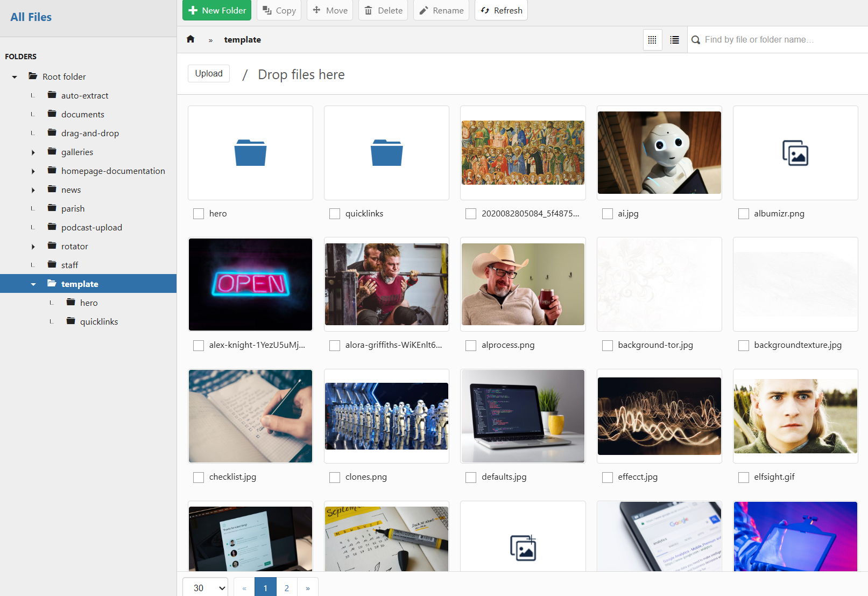This screenshot has height=596, width=868.
Task: Select documents folder icon in sidebar
Action: click(52, 114)
